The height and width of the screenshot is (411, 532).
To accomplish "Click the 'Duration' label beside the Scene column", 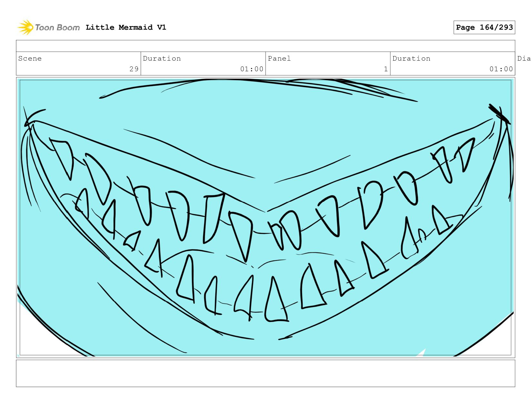I will [x=162, y=58].
